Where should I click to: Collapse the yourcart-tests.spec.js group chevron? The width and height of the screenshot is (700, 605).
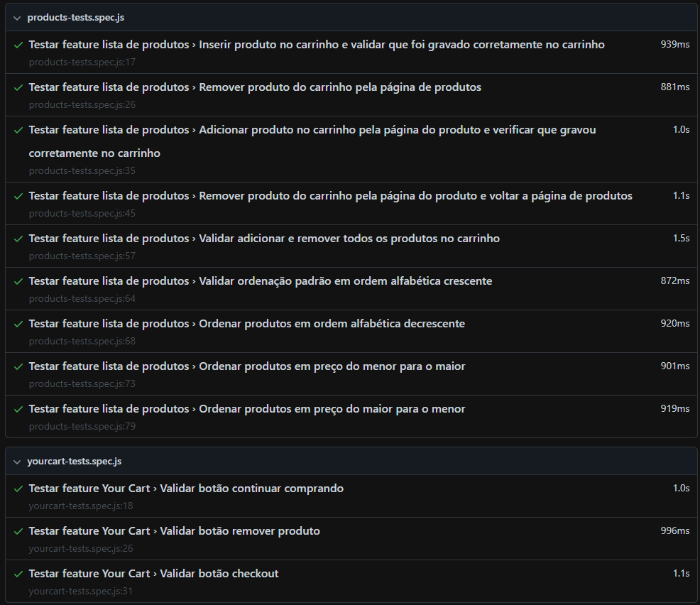[17, 462]
